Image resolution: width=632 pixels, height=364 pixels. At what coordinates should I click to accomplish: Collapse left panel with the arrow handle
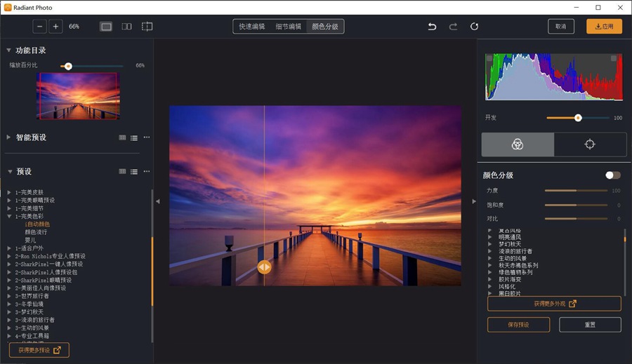coord(157,201)
